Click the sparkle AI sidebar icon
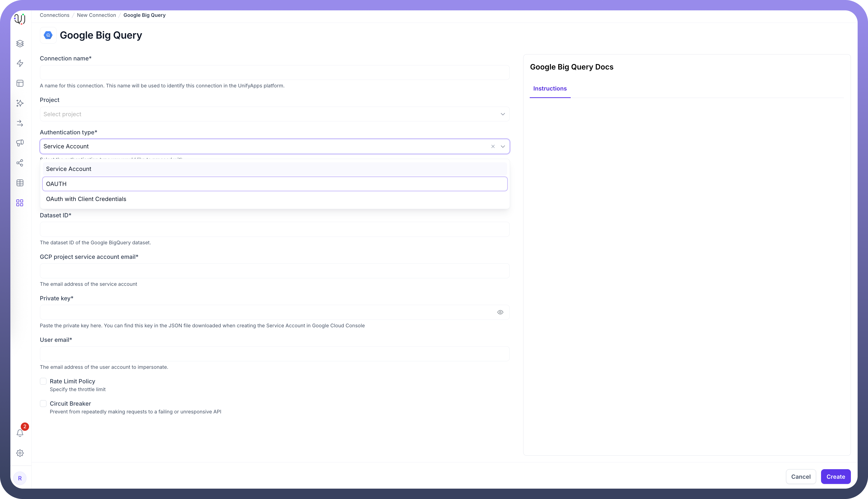 [x=20, y=103]
